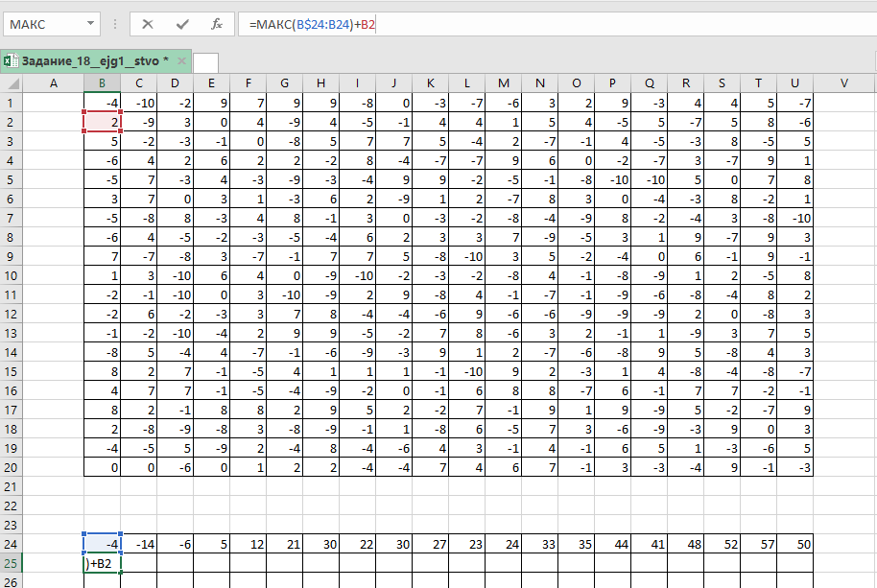877x588 pixels.
Task: Click the empty tab next to workbook tab
Action: tap(205, 62)
